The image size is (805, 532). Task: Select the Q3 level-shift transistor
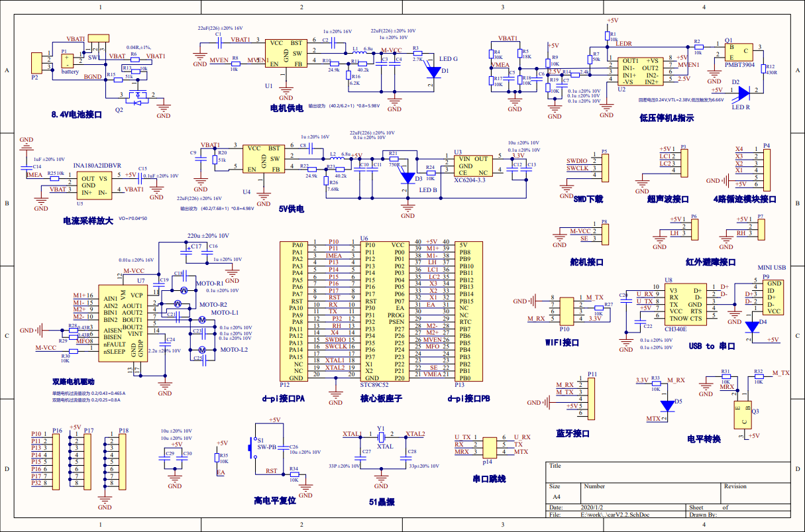click(741, 414)
